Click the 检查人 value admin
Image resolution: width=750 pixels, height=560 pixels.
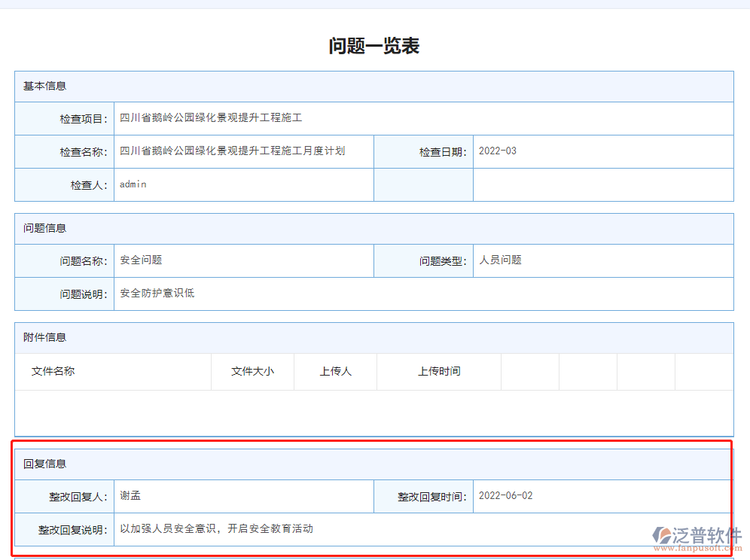click(133, 184)
